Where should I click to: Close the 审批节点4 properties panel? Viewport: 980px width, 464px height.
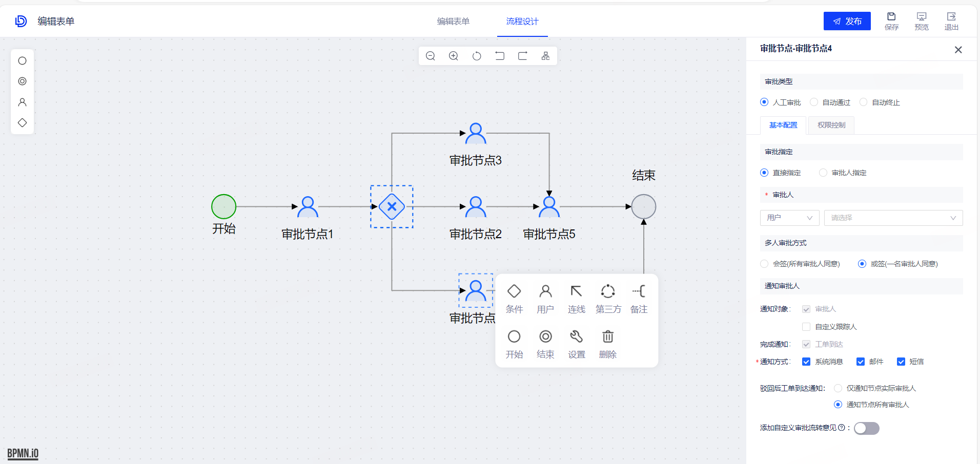(958, 50)
